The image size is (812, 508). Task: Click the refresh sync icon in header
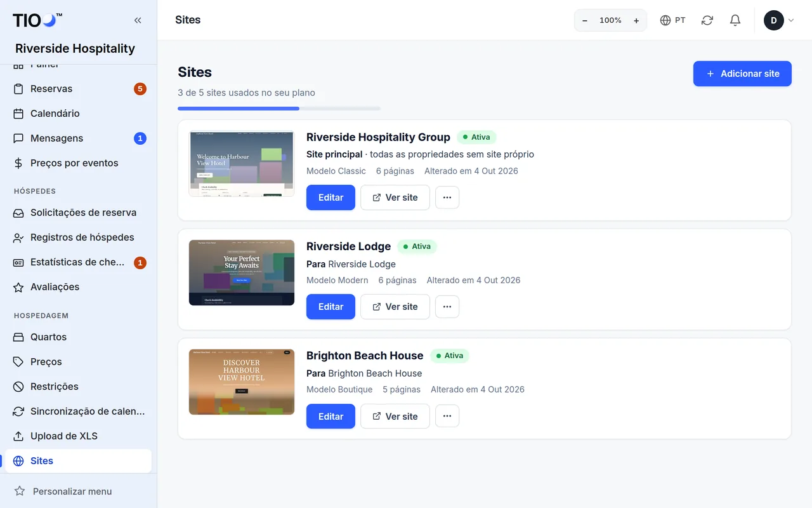pos(707,20)
